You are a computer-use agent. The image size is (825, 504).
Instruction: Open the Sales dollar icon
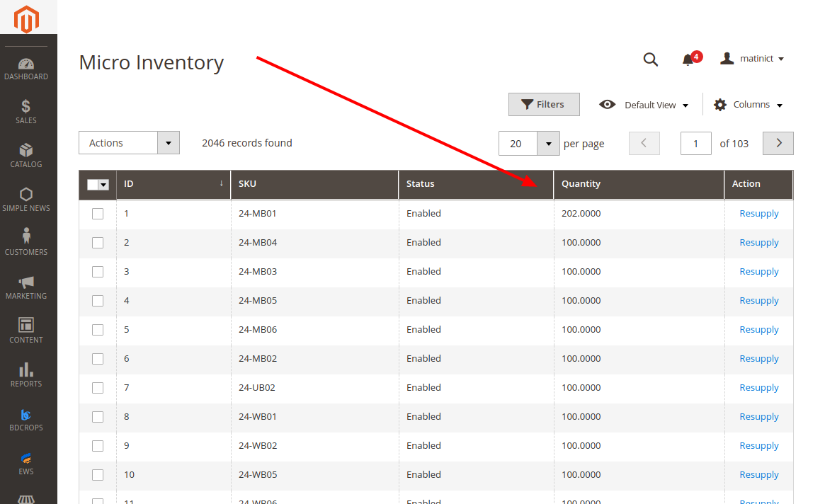[x=26, y=107]
